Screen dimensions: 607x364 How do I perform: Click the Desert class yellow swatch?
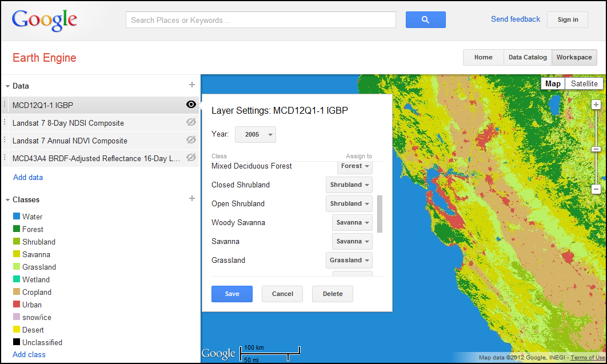point(16,329)
